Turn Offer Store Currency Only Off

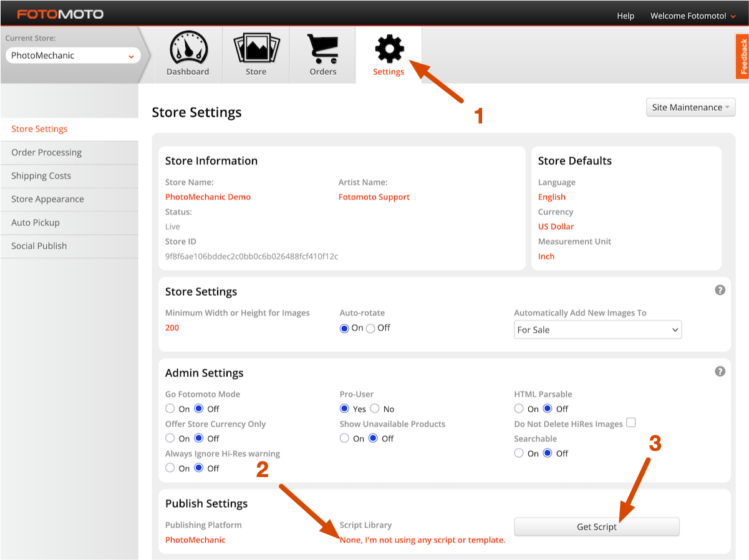tap(199, 438)
